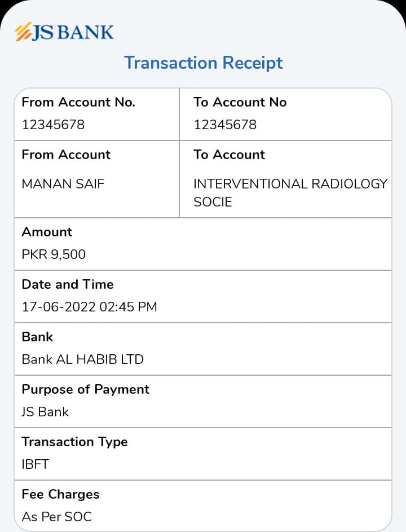
Task: Click the Amount label
Action: point(47,232)
